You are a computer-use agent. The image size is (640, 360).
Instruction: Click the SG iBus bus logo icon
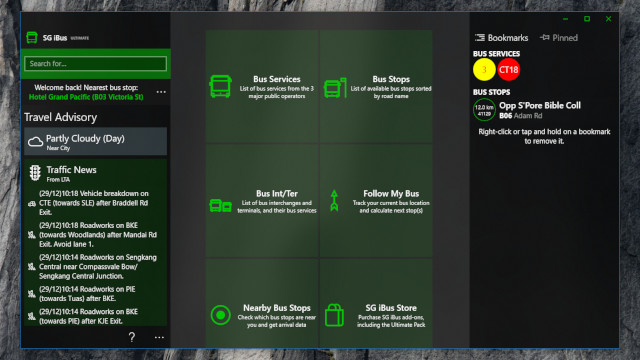tap(32, 38)
